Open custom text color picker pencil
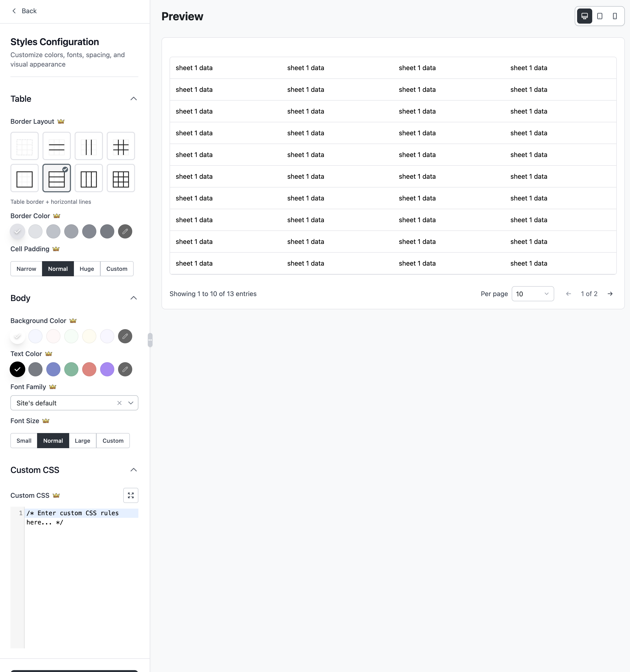Image resolution: width=630 pixels, height=672 pixels. tap(125, 370)
